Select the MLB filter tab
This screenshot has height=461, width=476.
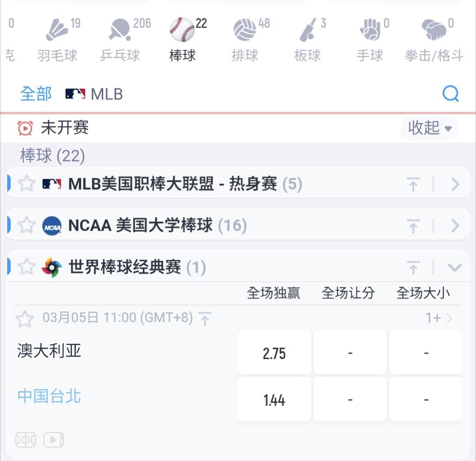coord(94,94)
